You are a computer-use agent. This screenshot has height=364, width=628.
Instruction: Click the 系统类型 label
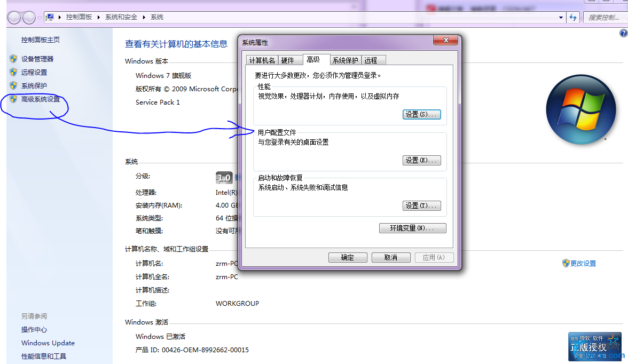click(150, 218)
